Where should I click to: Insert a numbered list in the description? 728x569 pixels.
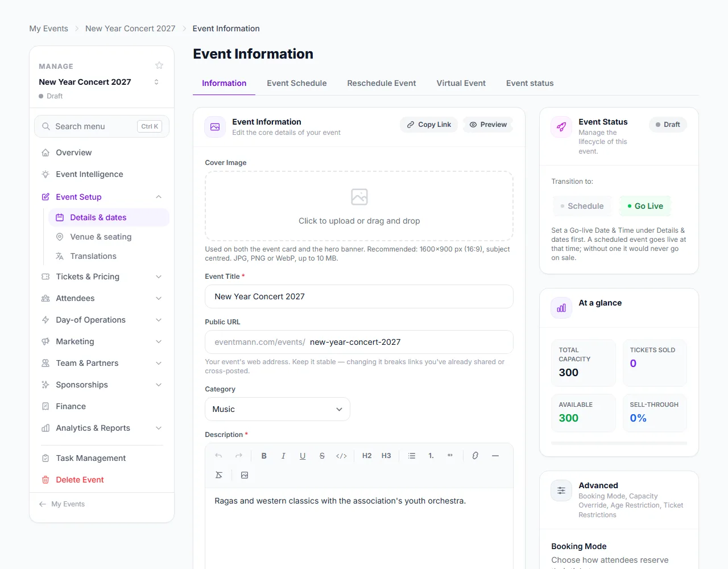pyautogui.click(x=431, y=456)
